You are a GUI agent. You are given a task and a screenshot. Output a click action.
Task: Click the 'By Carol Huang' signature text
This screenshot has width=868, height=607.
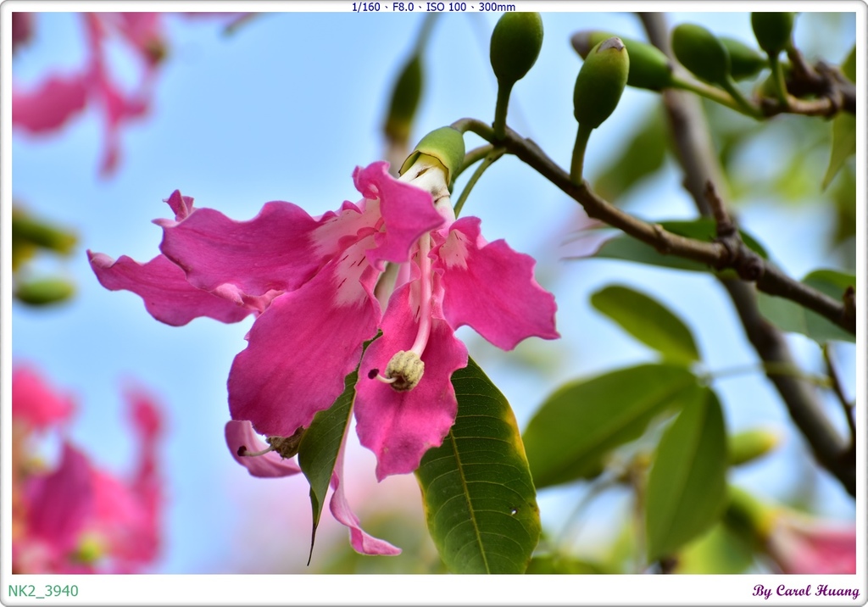coord(805,591)
